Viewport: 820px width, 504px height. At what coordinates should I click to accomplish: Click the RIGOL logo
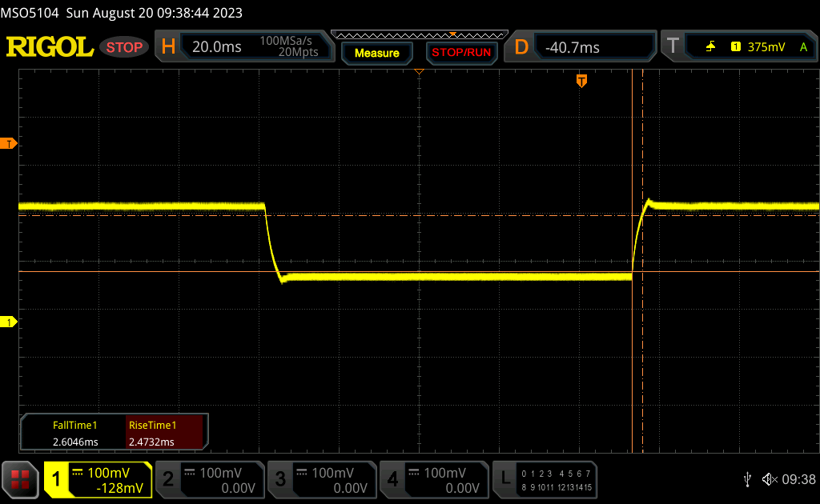50,47
